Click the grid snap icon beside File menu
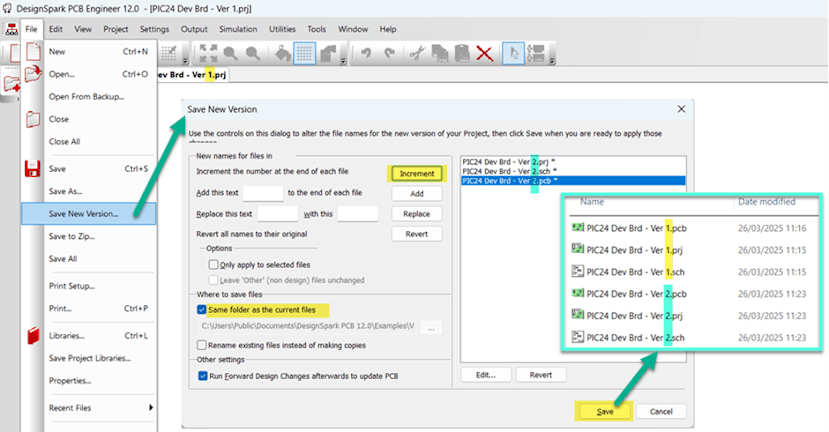The image size is (829, 432). click(169, 53)
